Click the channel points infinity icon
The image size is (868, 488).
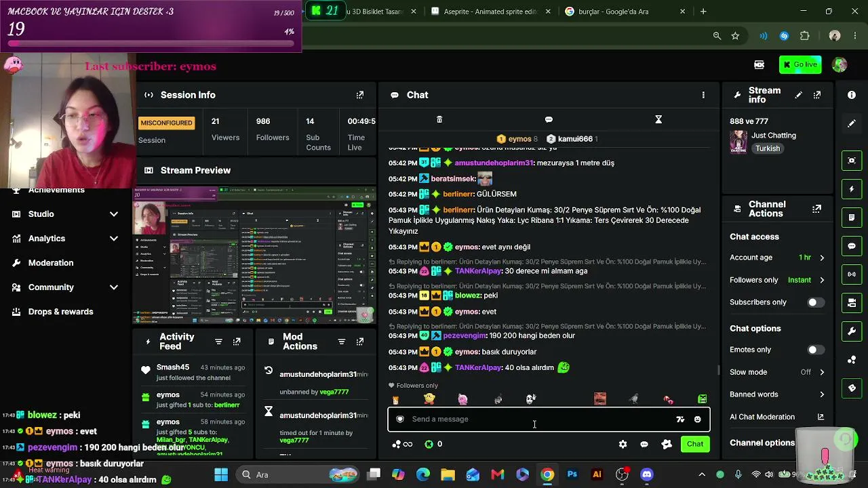402,444
